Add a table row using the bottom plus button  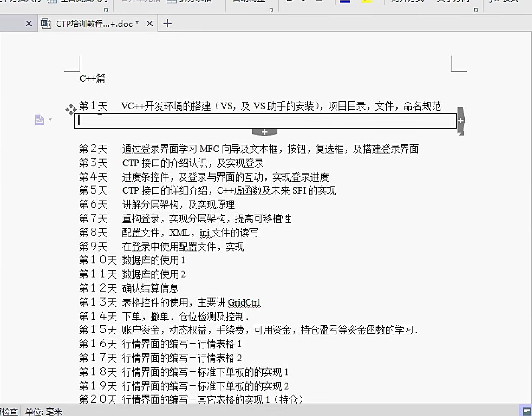(x=265, y=132)
